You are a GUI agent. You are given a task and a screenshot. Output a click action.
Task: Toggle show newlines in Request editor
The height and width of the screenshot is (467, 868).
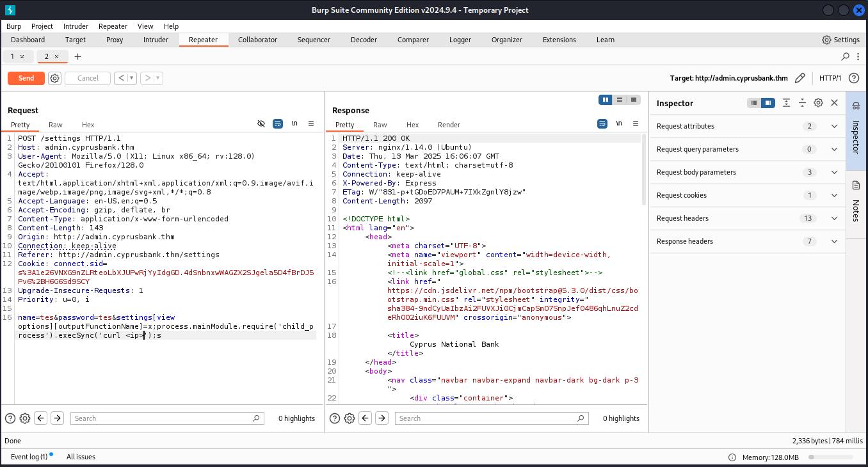point(294,123)
